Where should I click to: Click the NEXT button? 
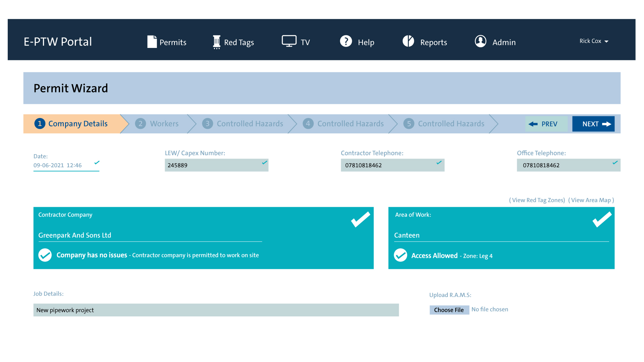pyautogui.click(x=593, y=124)
